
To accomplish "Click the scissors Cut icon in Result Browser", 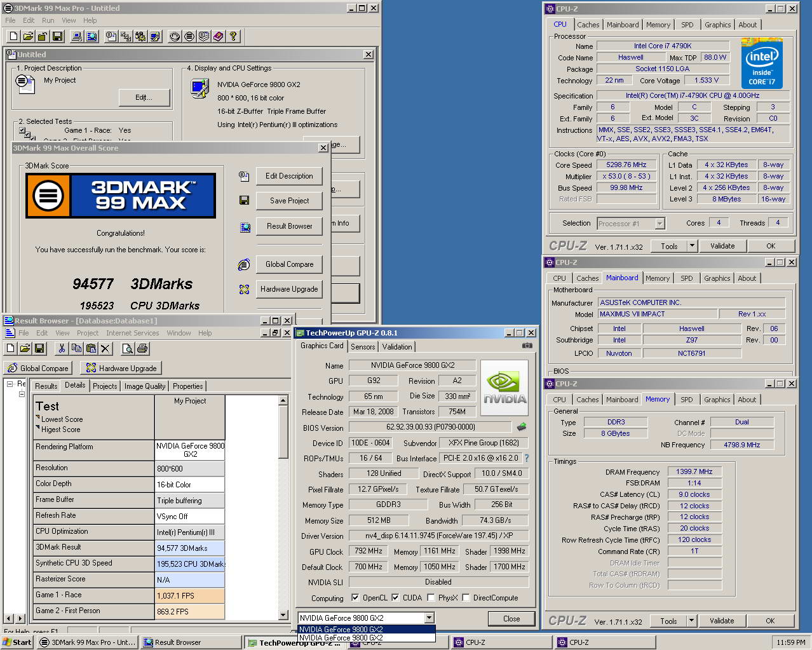I will (62, 348).
